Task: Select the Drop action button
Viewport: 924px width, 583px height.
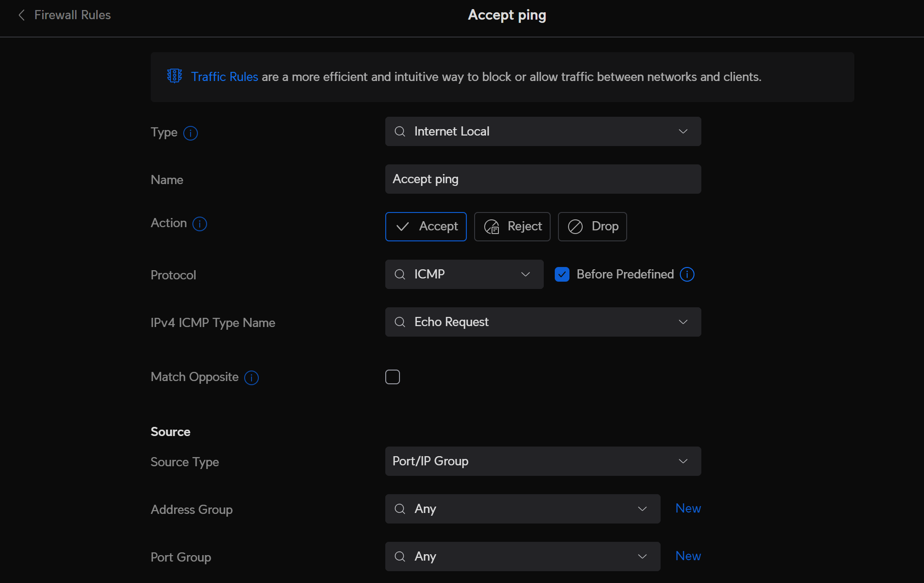Action: click(592, 226)
